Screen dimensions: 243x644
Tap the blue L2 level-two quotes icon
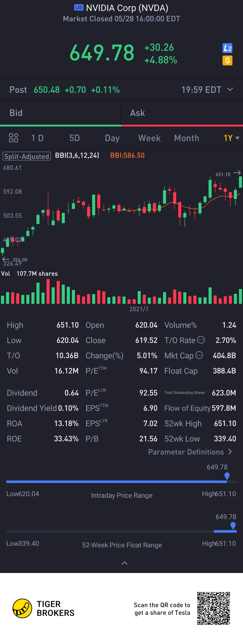click(227, 48)
